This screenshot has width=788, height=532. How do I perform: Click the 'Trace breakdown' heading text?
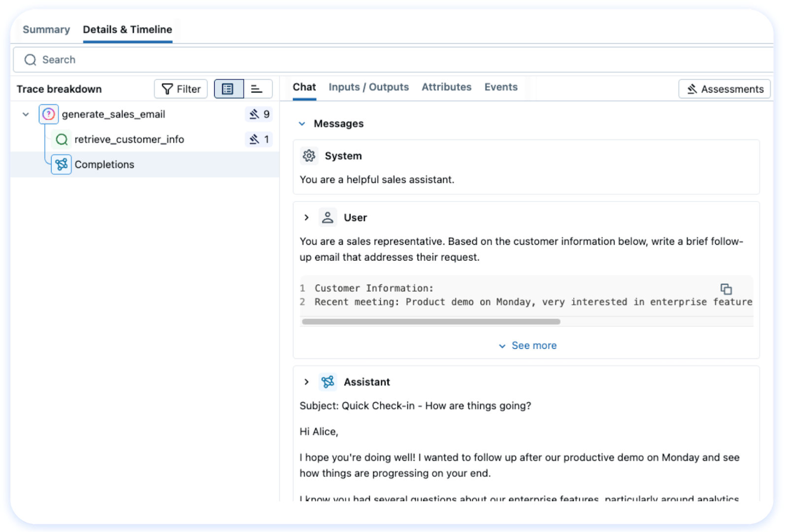coord(59,89)
